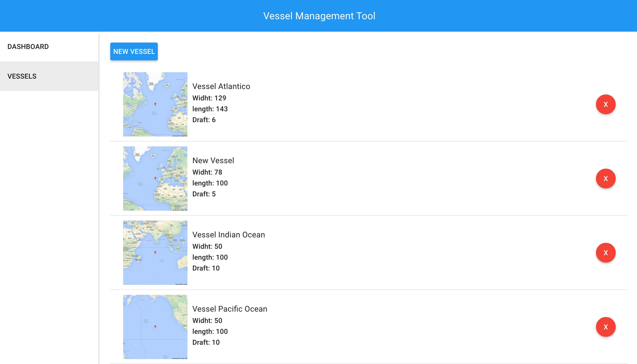Select the Vessel Atlantico title
Screen dimensions: 637x364
[x=221, y=86]
